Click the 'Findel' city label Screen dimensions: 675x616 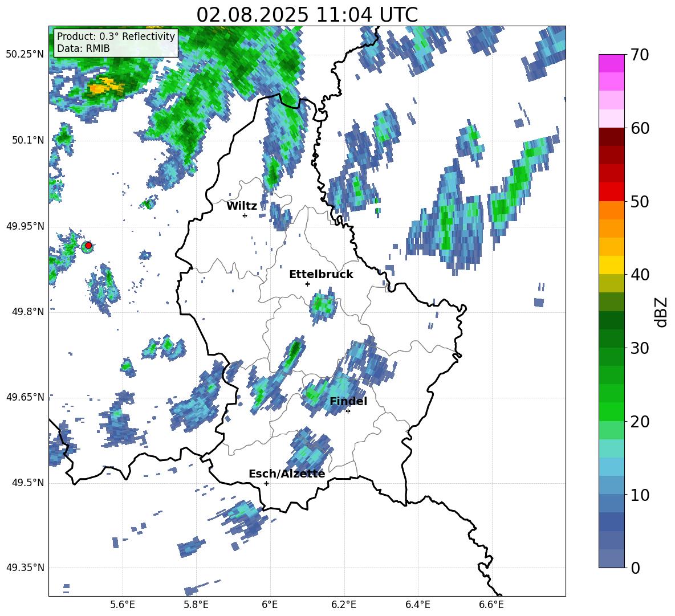pos(348,401)
